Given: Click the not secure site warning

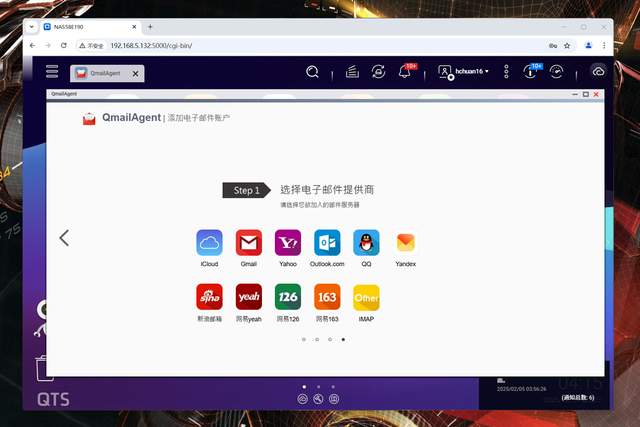Looking at the screenshot, I should click(91, 46).
